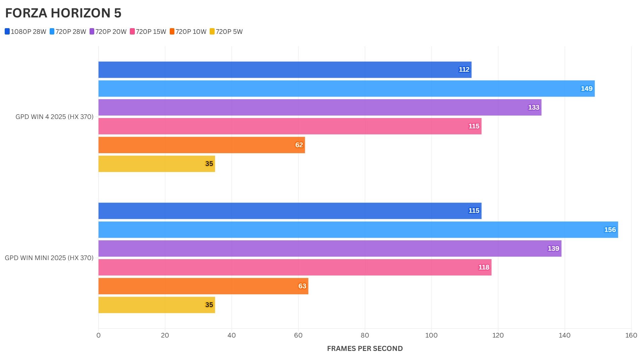Click the 720P 28W legend swatch
Image resolution: width=644 pixels, height=362 pixels.
(x=52, y=32)
